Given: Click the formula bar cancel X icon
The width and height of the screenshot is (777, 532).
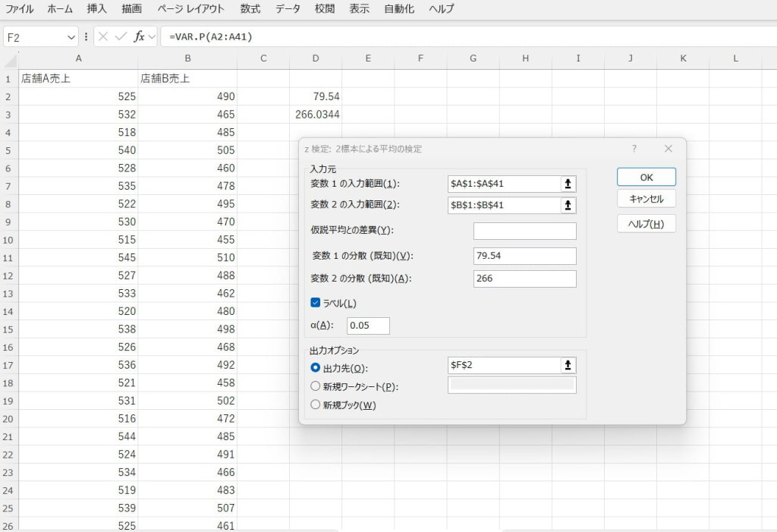Looking at the screenshot, I should pos(104,36).
